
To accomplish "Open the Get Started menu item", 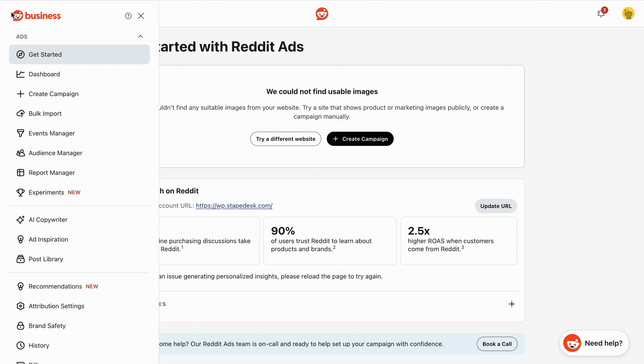I will [79, 54].
